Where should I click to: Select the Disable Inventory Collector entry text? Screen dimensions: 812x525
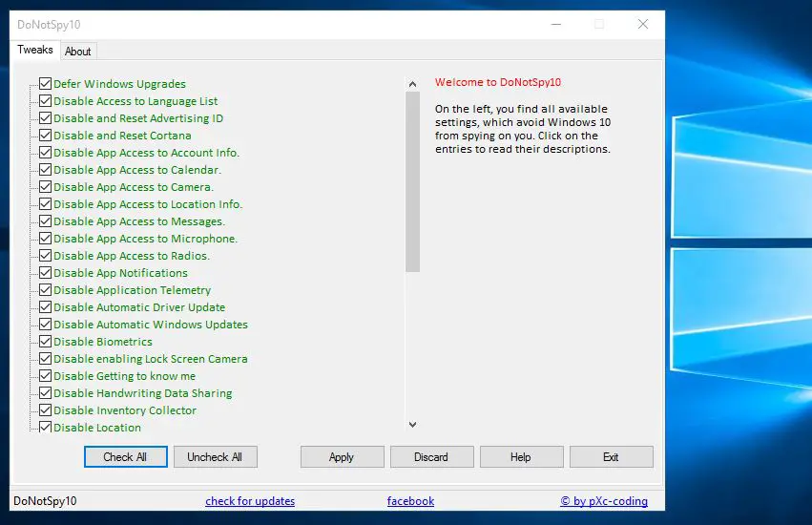point(125,410)
